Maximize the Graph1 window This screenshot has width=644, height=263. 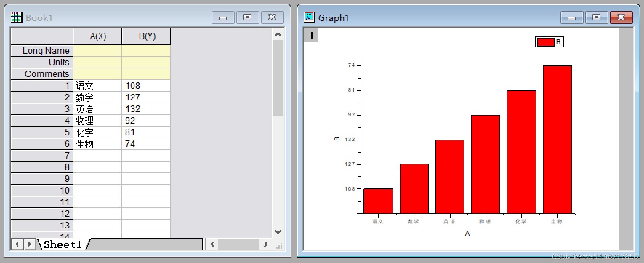(x=596, y=17)
